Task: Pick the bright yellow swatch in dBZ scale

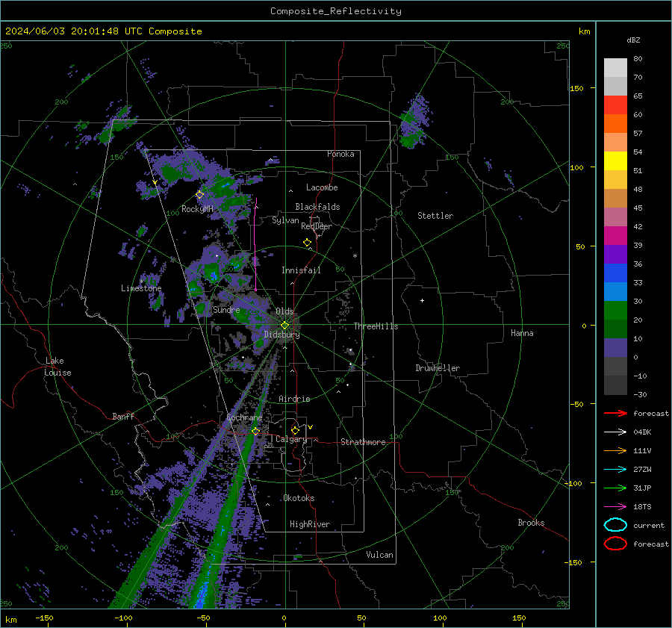Action: 615,161
